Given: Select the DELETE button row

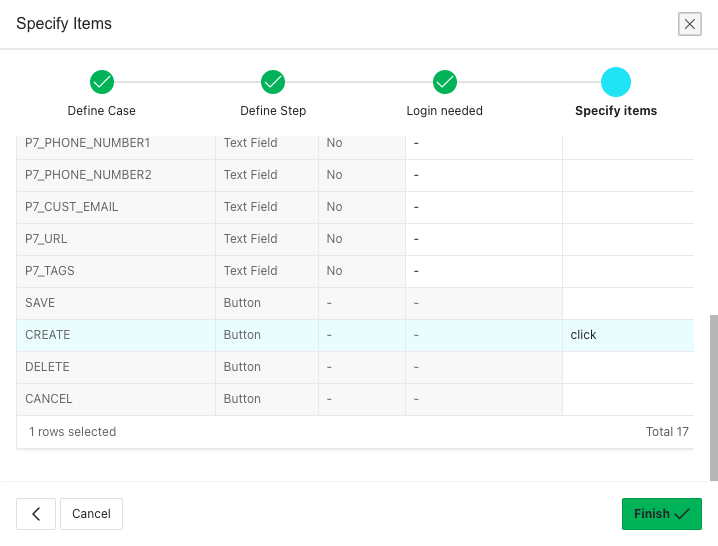Looking at the screenshot, I should pos(115,367).
